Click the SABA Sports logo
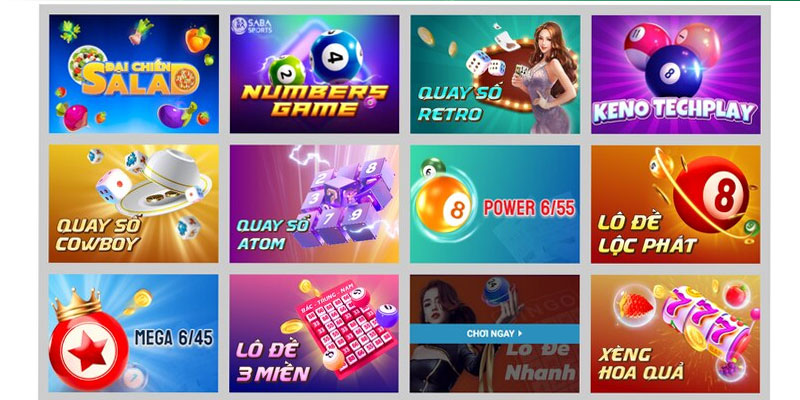The width and height of the screenshot is (800, 400). [x=252, y=26]
